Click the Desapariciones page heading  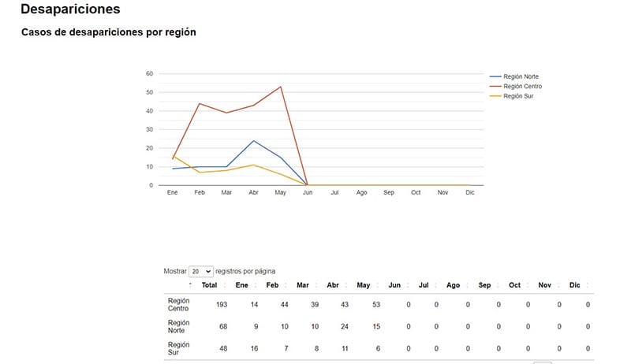(70, 10)
